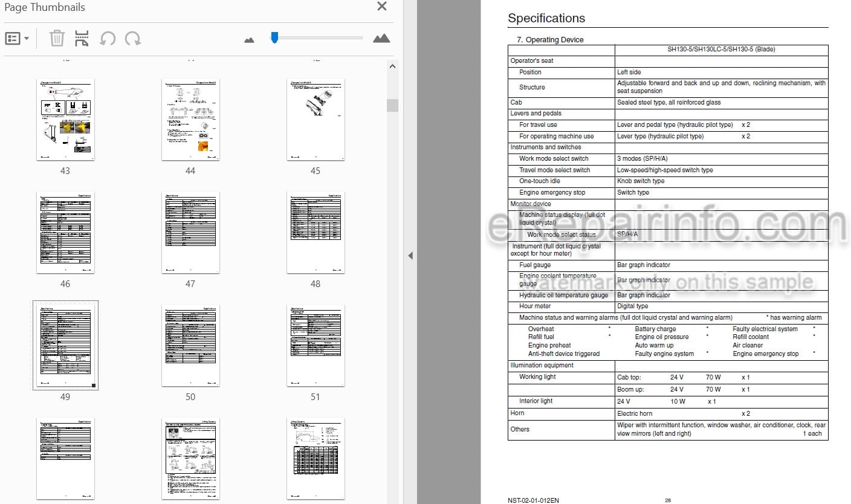Click the 'Interior light' row label
851x504 pixels.
tap(536, 401)
